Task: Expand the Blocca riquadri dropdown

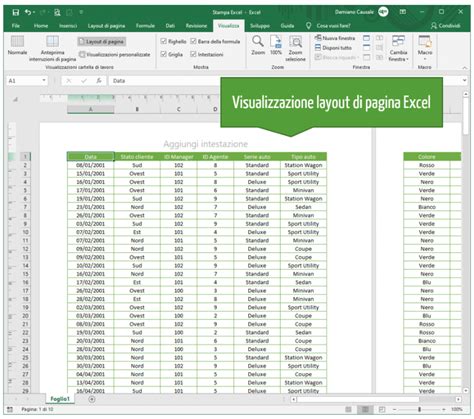Action: (358, 57)
